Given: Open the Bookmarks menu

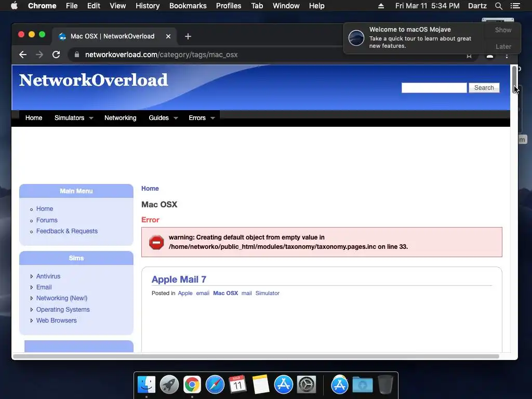Looking at the screenshot, I should (188, 6).
